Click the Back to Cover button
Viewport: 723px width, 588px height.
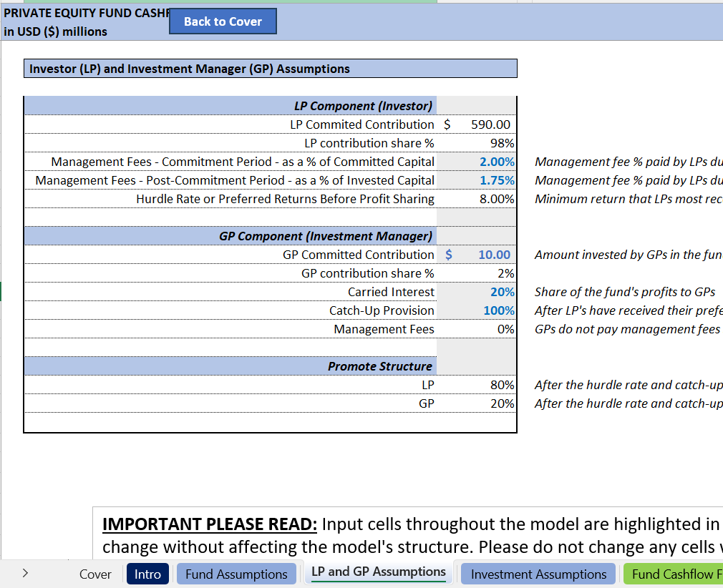(223, 21)
